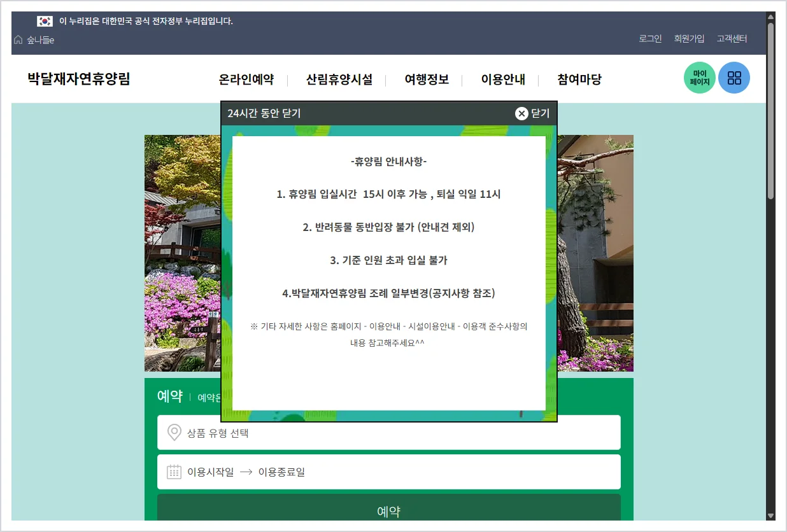Click the calendar icon
787x532 pixels.
coord(174,472)
